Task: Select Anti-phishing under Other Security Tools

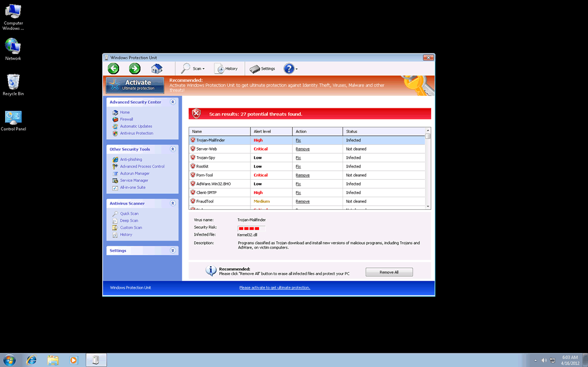Action: [x=131, y=160]
